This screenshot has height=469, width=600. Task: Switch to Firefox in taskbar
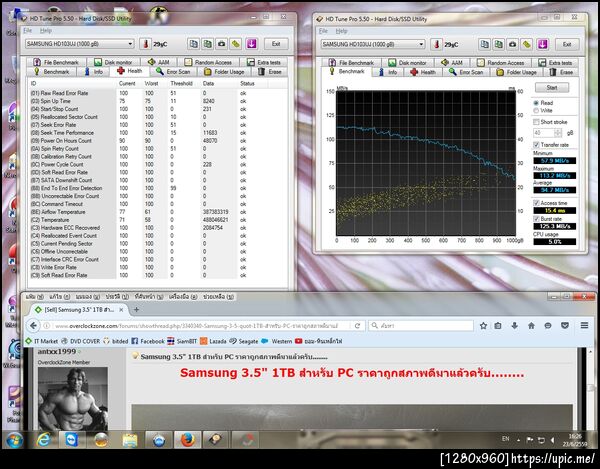click(188, 440)
